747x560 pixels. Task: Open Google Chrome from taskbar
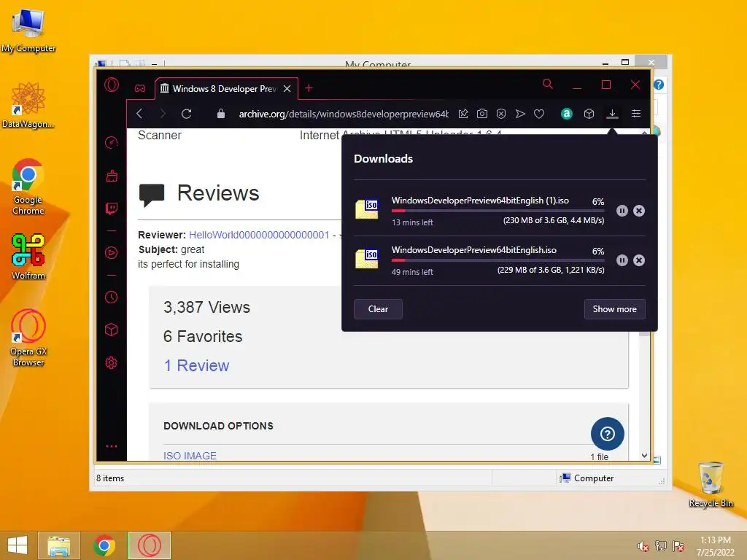(x=104, y=545)
